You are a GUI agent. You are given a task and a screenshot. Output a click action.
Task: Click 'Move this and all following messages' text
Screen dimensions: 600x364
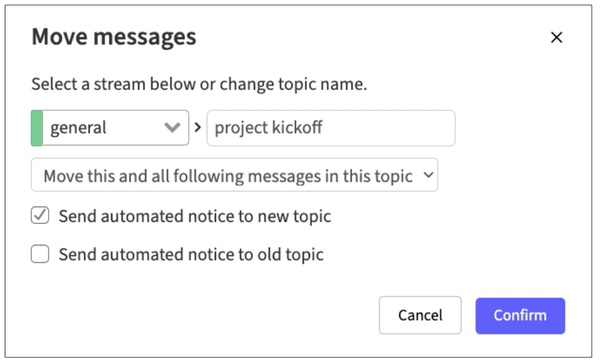(228, 176)
